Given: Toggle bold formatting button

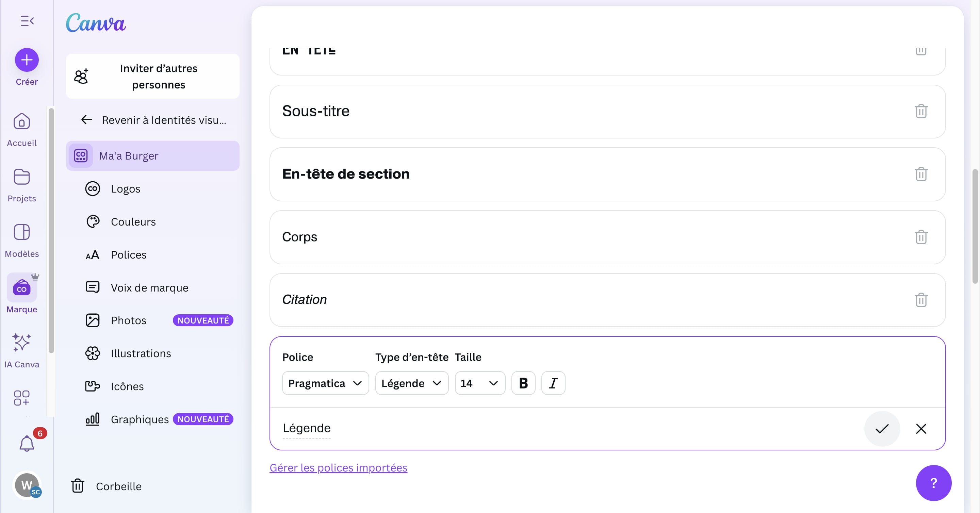Looking at the screenshot, I should pyautogui.click(x=523, y=383).
